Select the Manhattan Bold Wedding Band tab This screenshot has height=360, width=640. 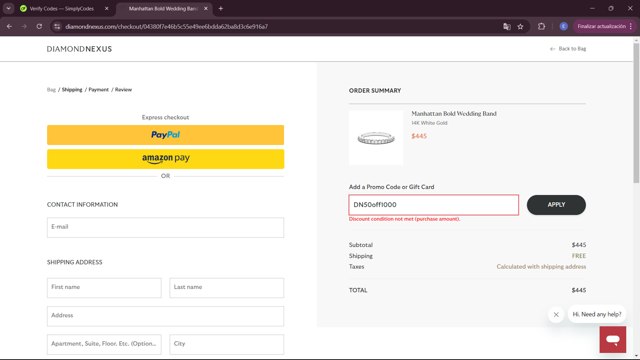(x=163, y=9)
